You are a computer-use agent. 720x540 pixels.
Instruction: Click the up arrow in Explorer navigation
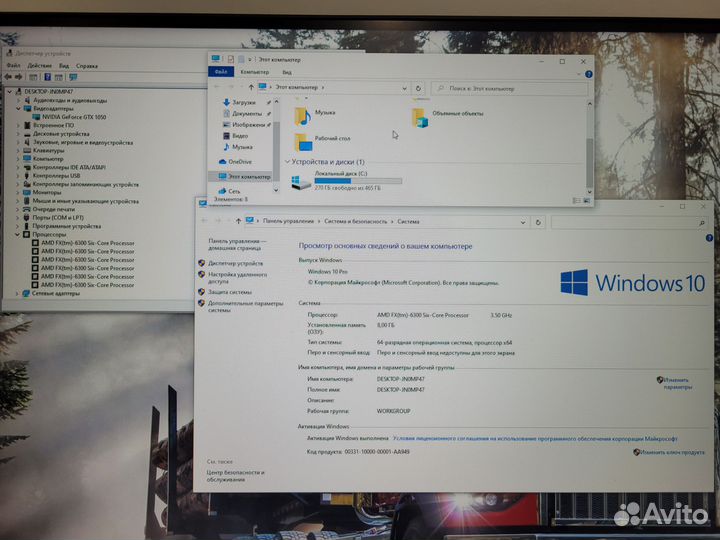click(251, 87)
